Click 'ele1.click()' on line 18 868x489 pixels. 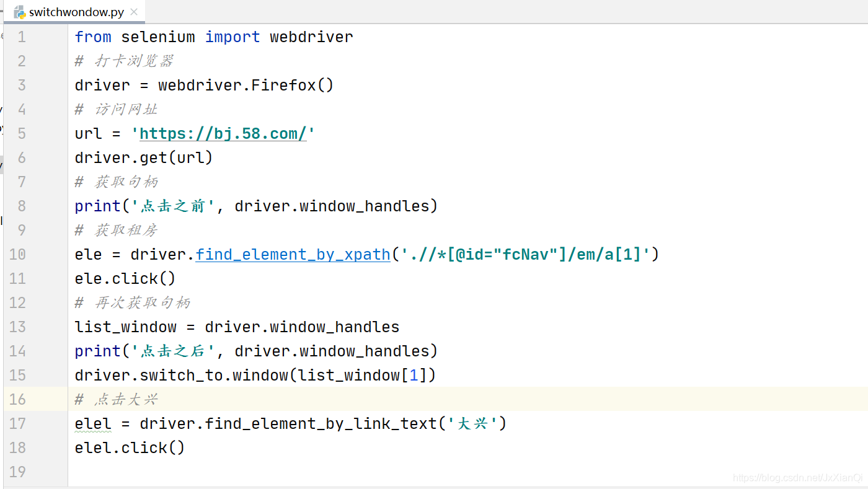coord(130,447)
